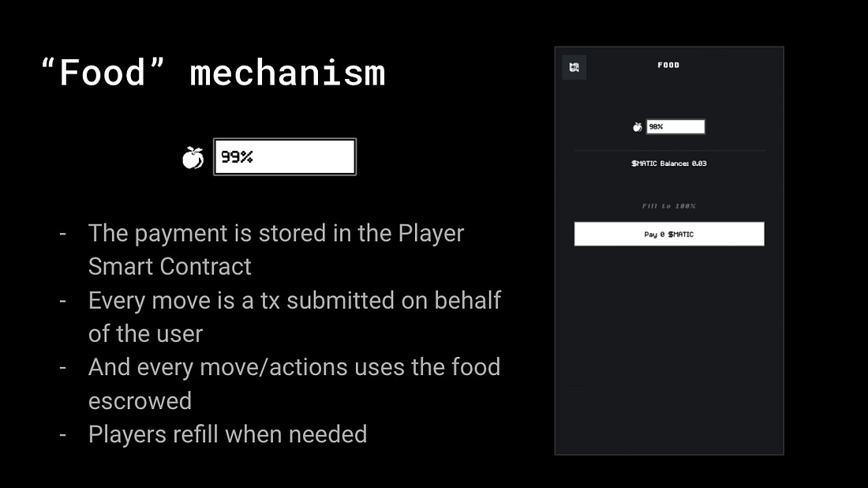Open the map icon in the Food panel
Screen dimensions: 868x488
(574, 68)
